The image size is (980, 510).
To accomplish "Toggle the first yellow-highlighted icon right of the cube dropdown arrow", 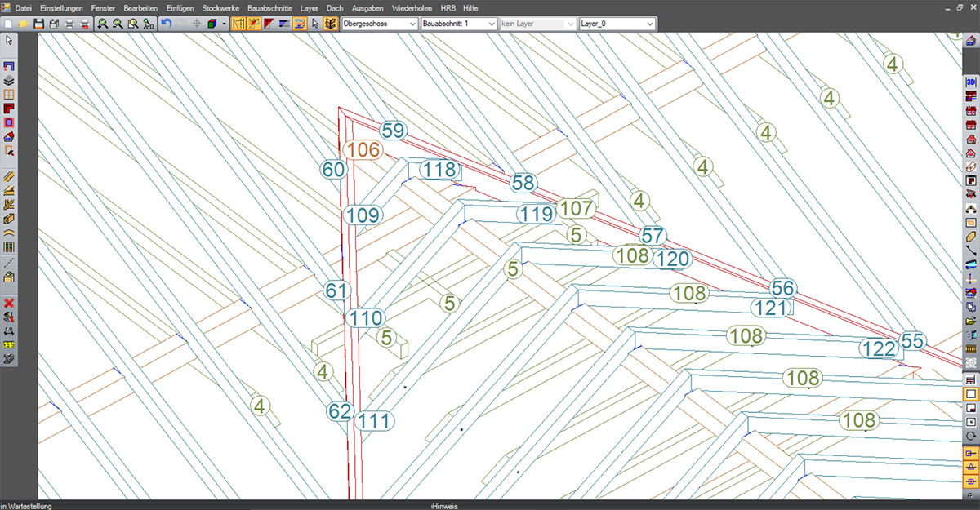I will point(238,24).
